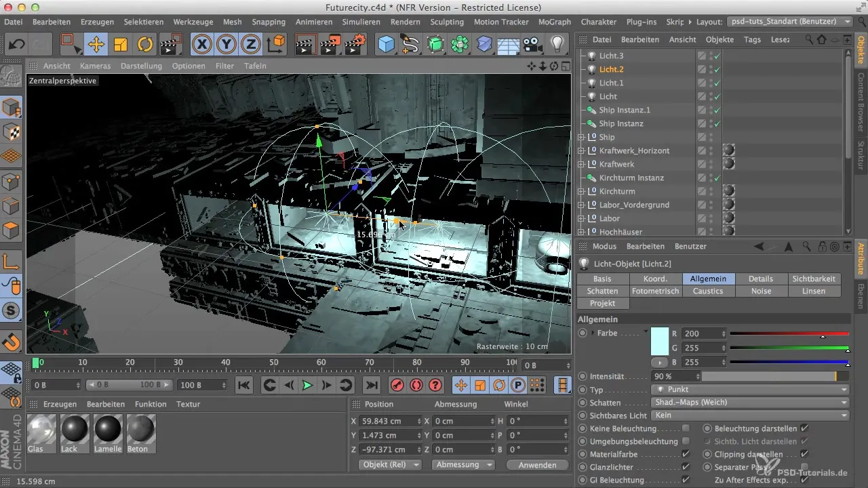Select the polygons mode icon

[12, 230]
